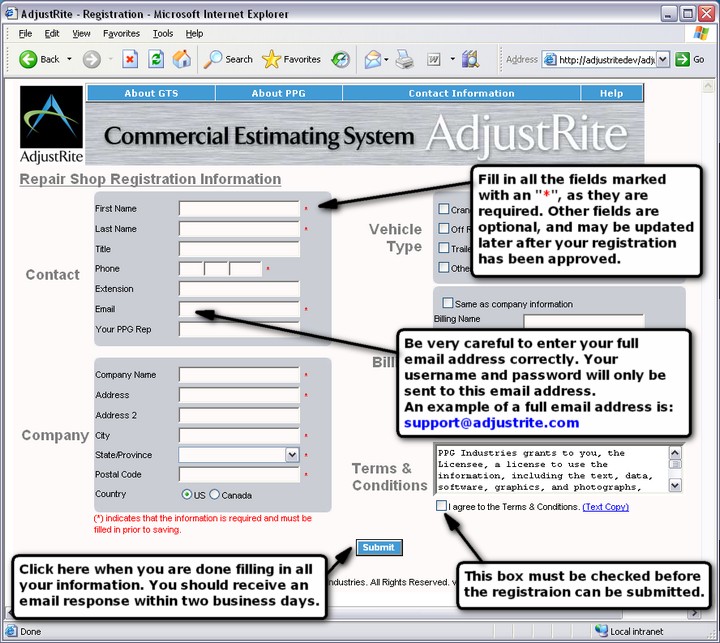Open the blue Help tab on the page
This screenshot has height=643, width=720.
pyautogui.click(x=612, y=93)
